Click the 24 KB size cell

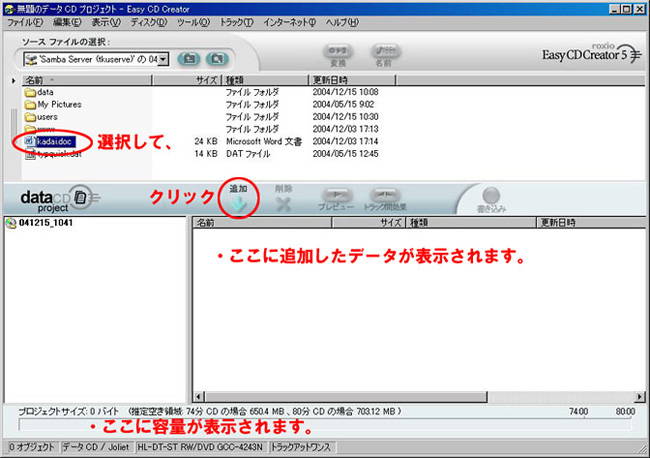tap(206, 142)
